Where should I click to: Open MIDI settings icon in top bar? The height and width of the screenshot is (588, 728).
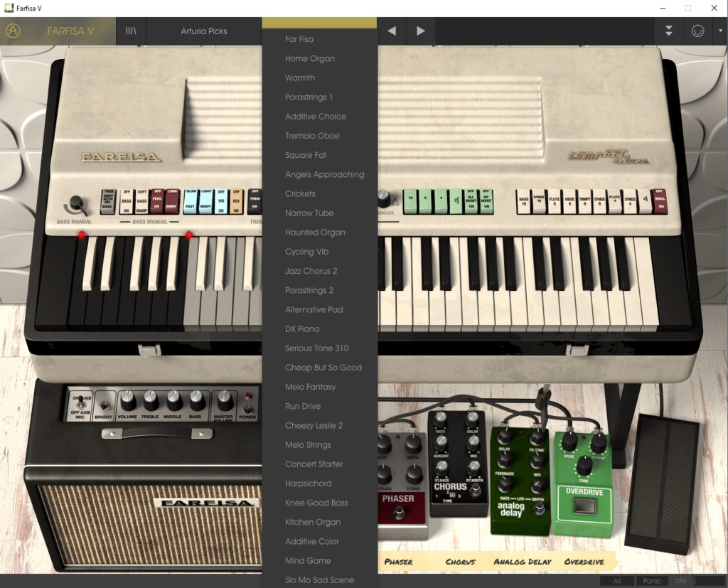pyautogui.click(x=697, y=31)
